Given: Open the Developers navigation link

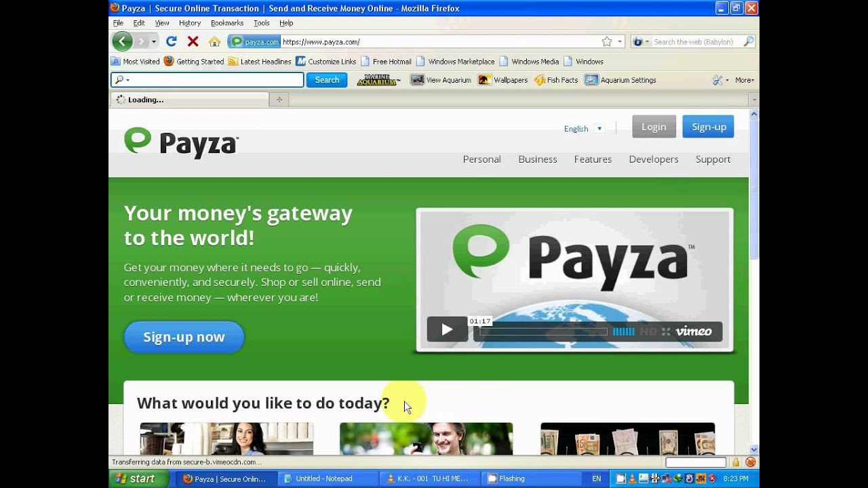Looking at the screenshot, I should tap(654, 159).
